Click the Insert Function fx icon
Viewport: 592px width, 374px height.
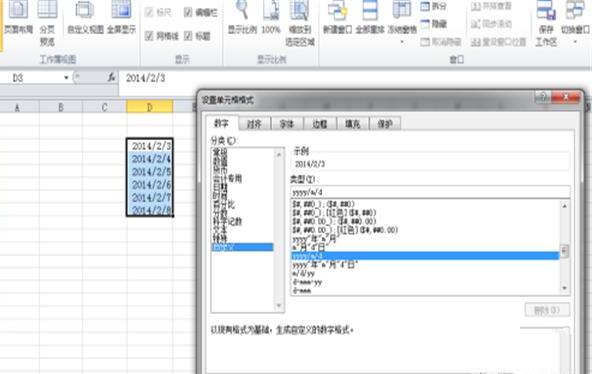[x=111, y=78]
